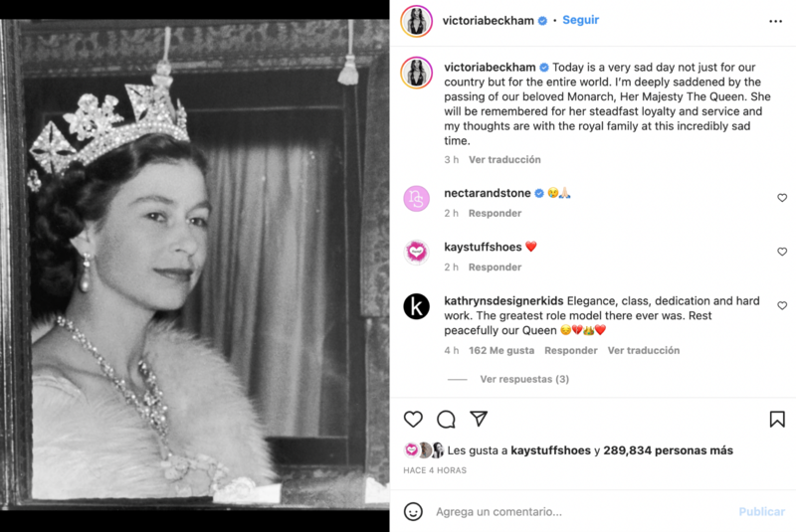Open the emoji picker smiley icon
This screenshot has height=532, width=796.
point(413,511)
